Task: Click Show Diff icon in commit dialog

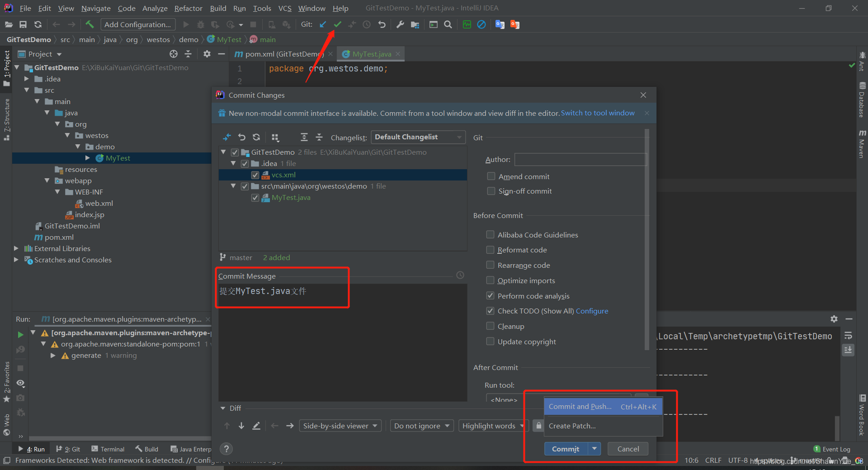Action: pyautogui.click(x=227, y=137)
